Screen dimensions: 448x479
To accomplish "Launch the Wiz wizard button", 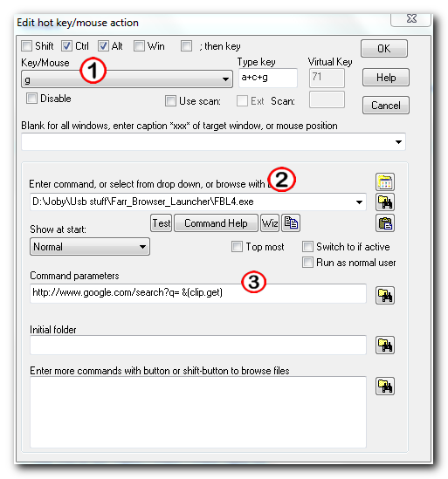I will [x=270, y=223].
